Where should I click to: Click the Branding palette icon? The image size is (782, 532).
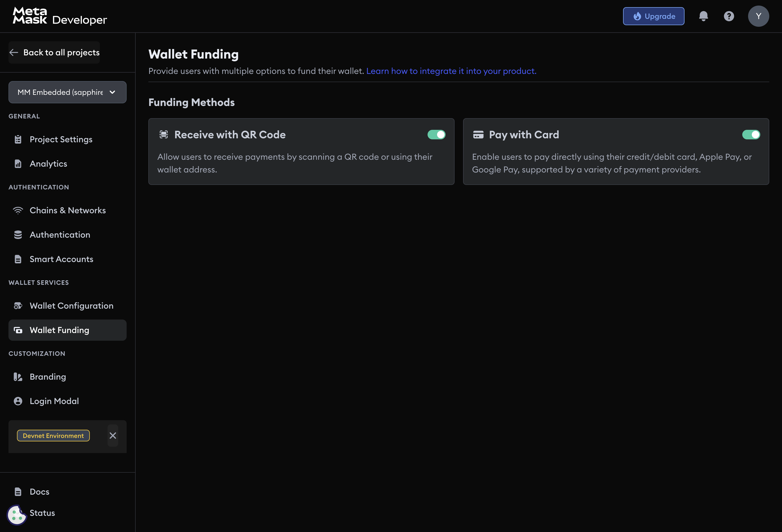pos(18,377)
